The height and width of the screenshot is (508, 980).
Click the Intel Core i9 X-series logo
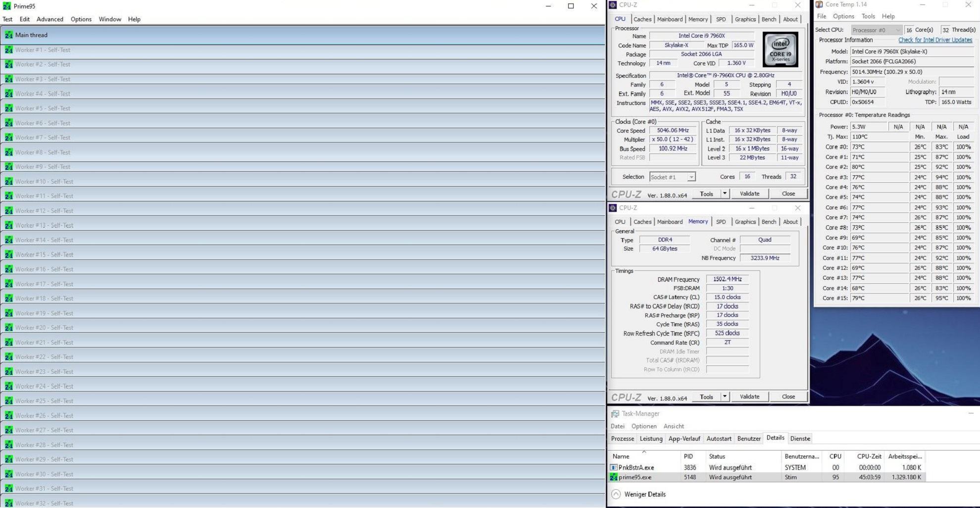(x=781, y=50)
